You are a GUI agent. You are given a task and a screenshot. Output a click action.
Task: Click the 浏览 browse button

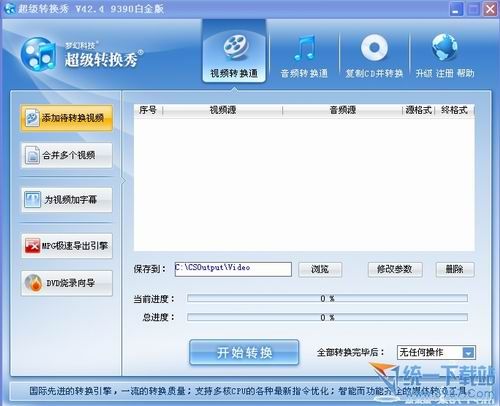point(320,269)
